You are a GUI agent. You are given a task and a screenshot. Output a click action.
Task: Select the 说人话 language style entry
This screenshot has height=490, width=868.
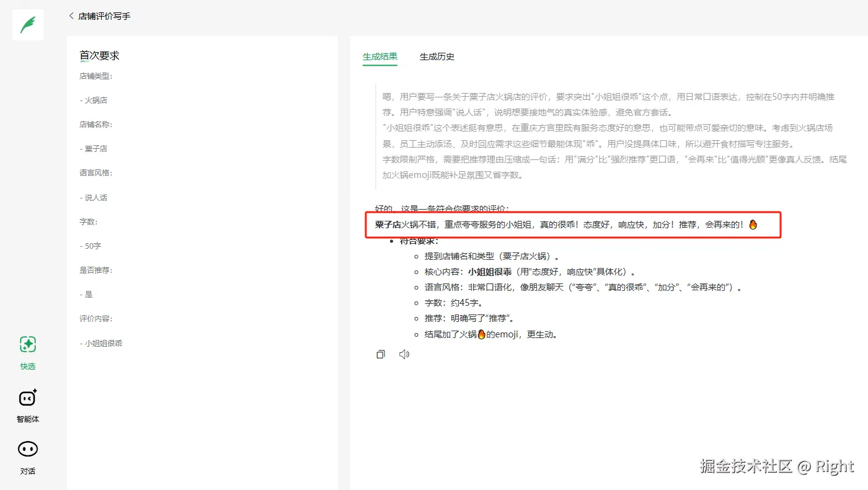[x=94, y=197]
